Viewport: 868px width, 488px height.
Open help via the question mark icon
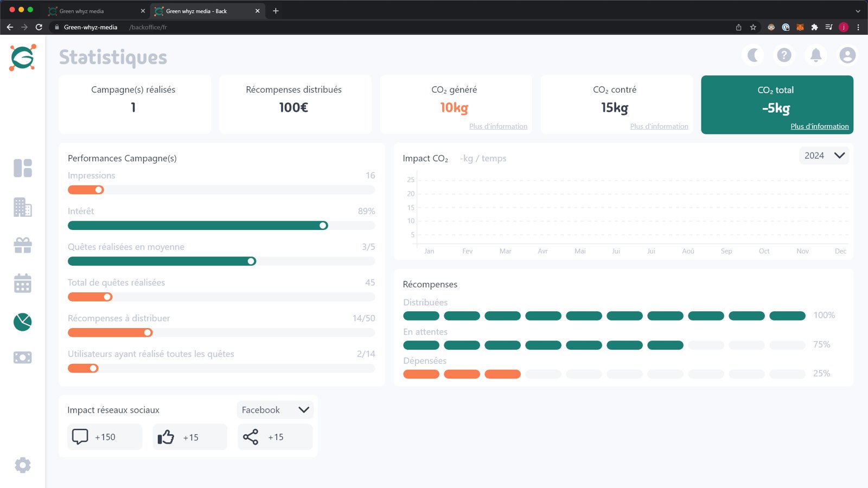[x=784, y=55]
